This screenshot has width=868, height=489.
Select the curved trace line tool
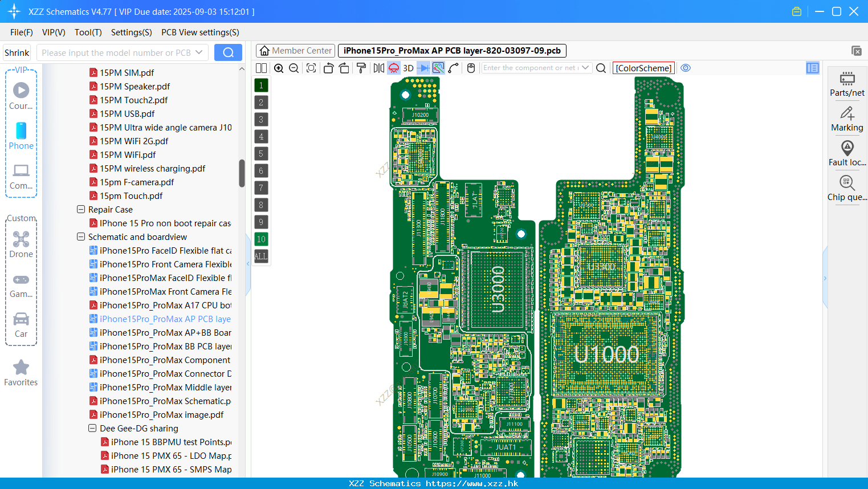click(x=453, y=68)
